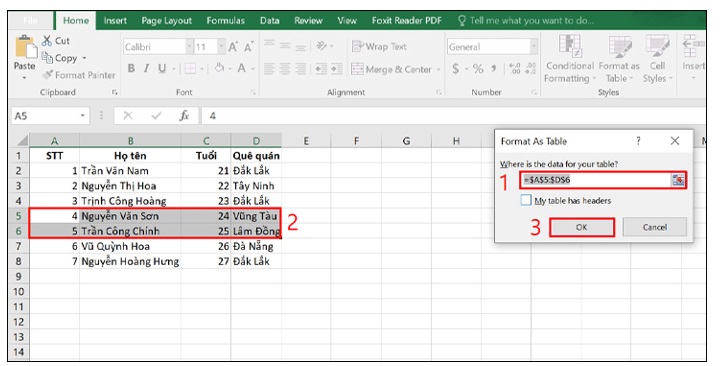721x366 pixels.
Task: Switch to the Data tab
Action: pos(269,21)
